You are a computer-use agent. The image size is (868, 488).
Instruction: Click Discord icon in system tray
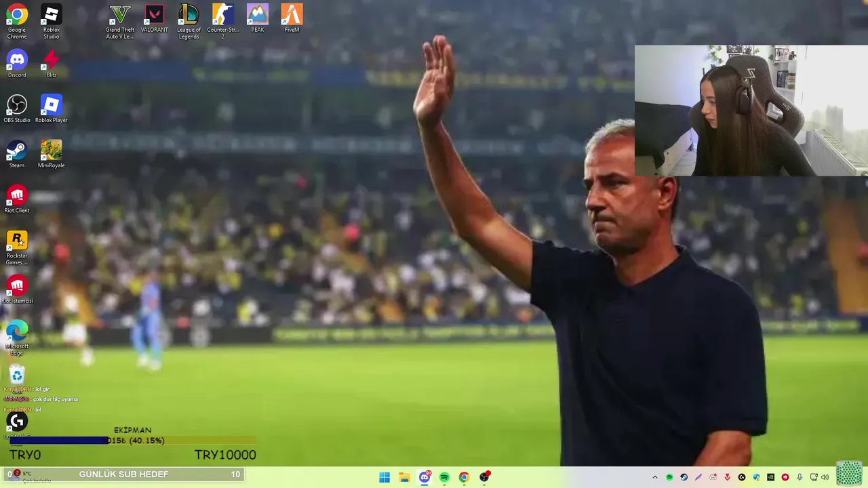tap(713, 477)
